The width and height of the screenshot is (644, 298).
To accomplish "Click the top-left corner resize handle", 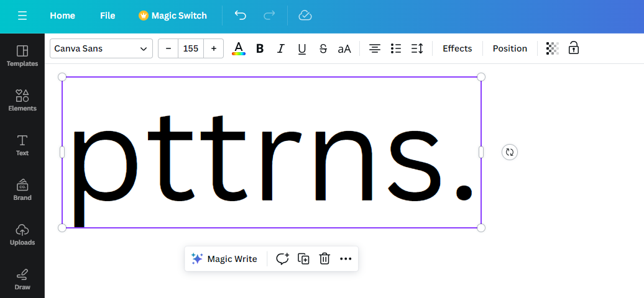I will pos(62,77).
